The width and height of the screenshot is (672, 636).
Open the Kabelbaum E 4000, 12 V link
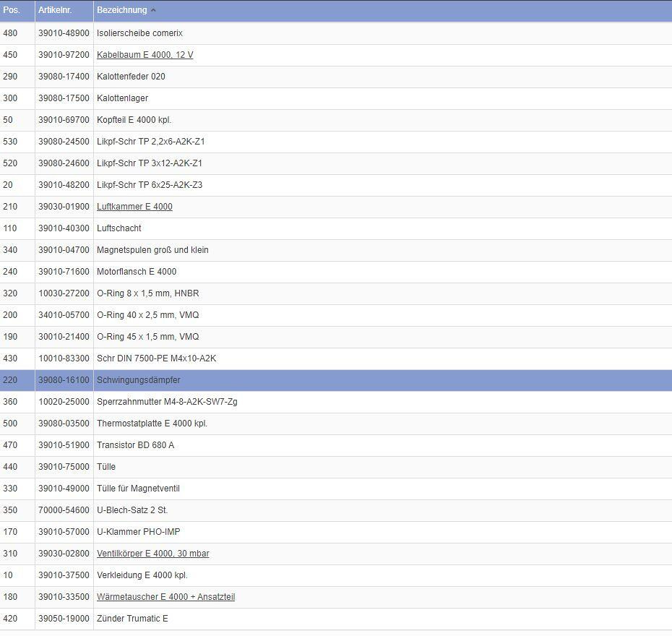145,55
